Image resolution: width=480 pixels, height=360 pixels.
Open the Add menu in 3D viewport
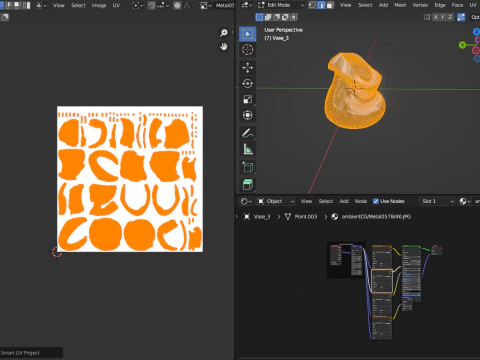383,5
